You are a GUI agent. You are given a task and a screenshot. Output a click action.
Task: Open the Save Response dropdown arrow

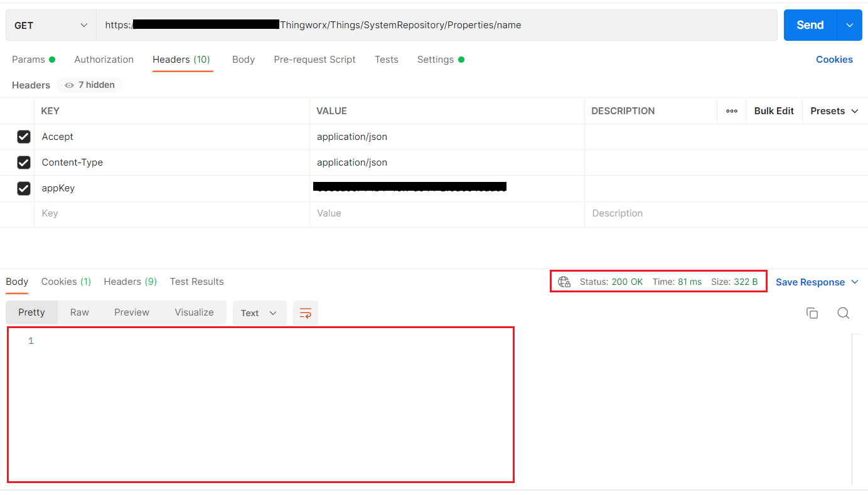pos(855,282)
